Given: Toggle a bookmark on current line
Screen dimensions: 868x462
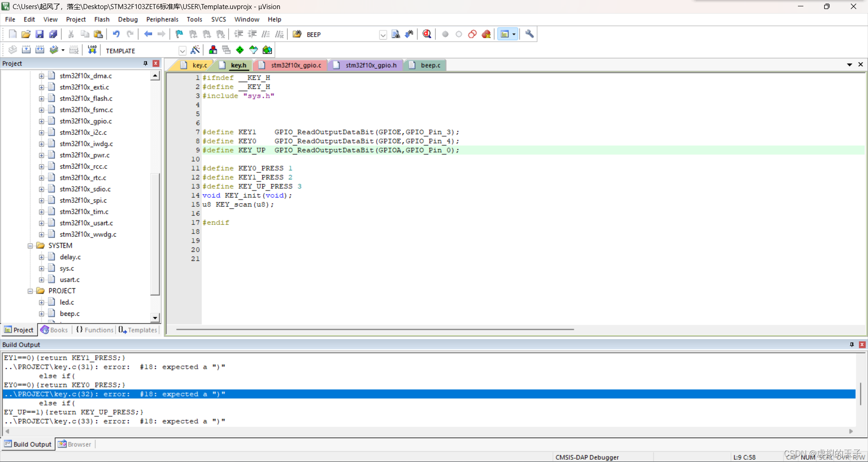Looking at the screenshot, I should pyautogui.click(x=179, y=34).
